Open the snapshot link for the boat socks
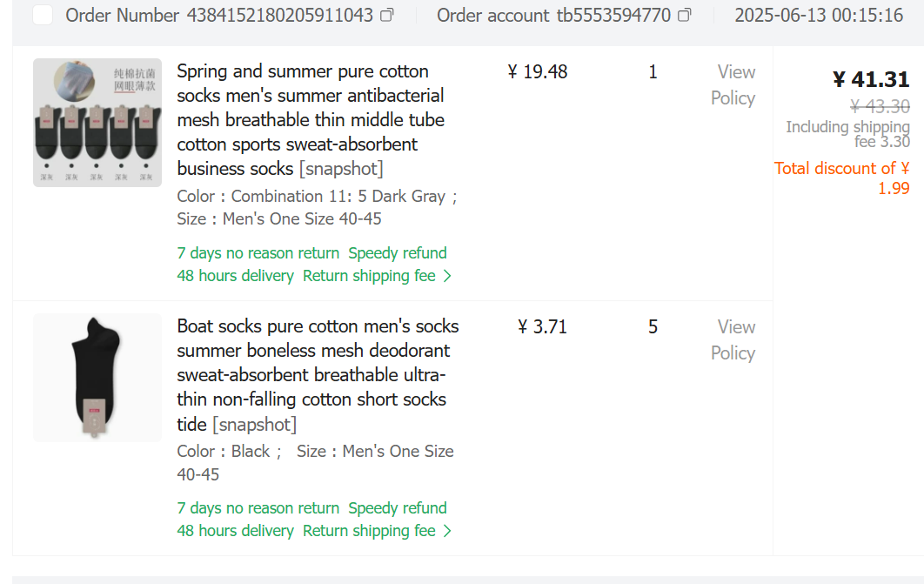 [x=255, y=424]
